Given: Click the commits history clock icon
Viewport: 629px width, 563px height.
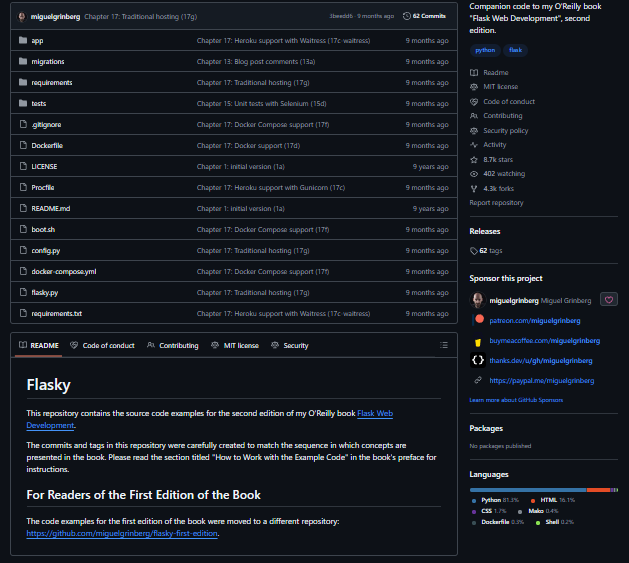Looking at the screenshot, I should [x=406, y=16].
